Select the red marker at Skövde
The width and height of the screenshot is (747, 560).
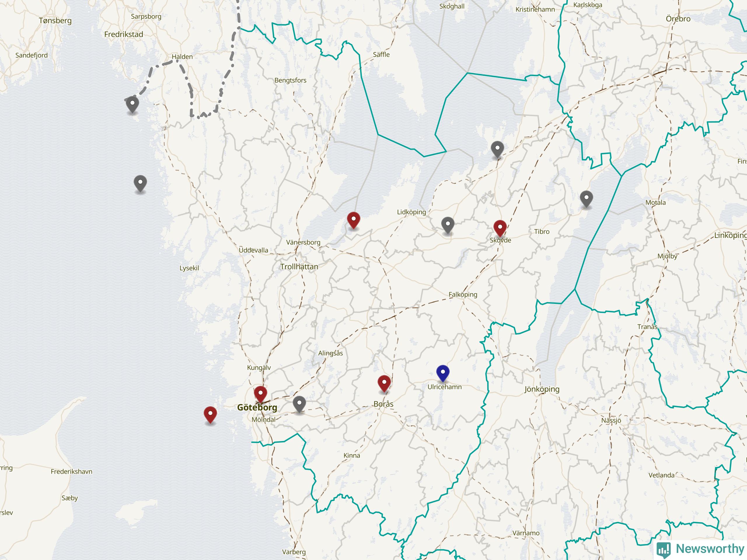tap(500, 229)
